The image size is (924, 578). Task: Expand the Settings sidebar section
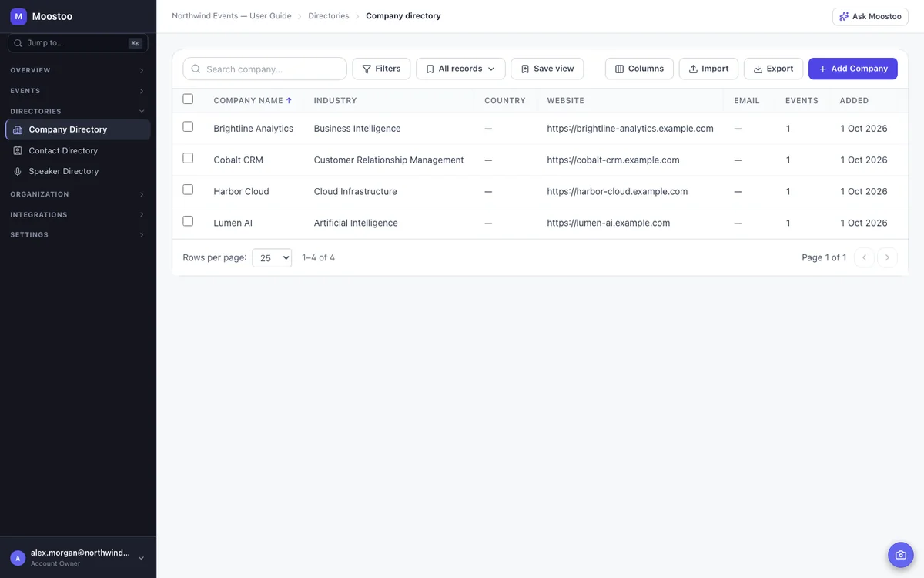coord(78,234)
